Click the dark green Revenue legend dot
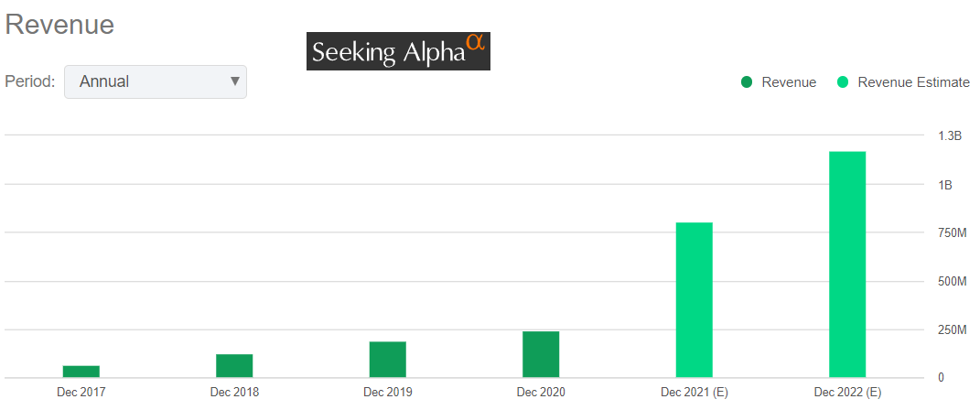 (747, 82)
